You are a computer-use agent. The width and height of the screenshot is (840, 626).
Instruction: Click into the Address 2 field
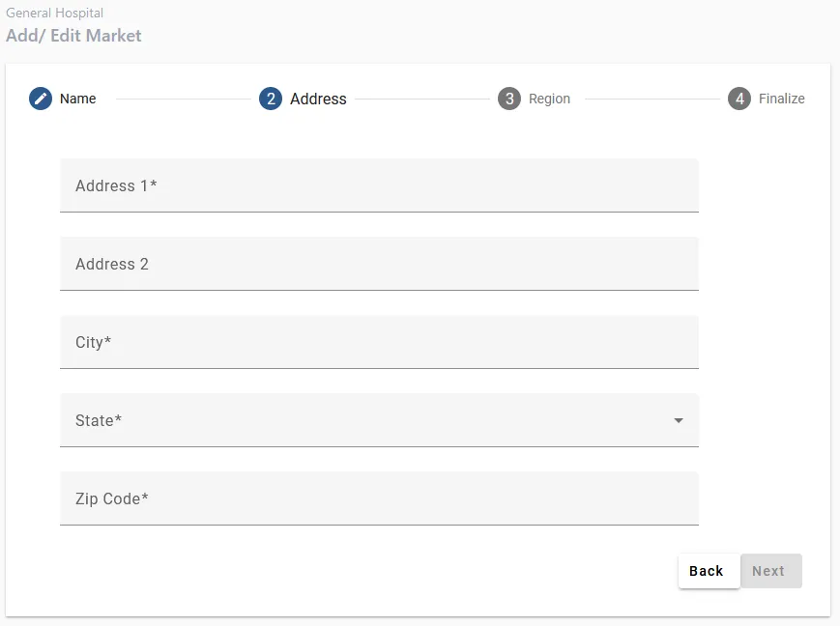pyautogui.click(x=379, y=264)
